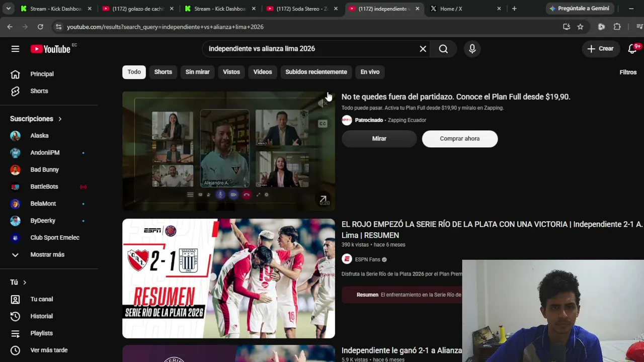Open a new browser tab

(x=514, y=9)
